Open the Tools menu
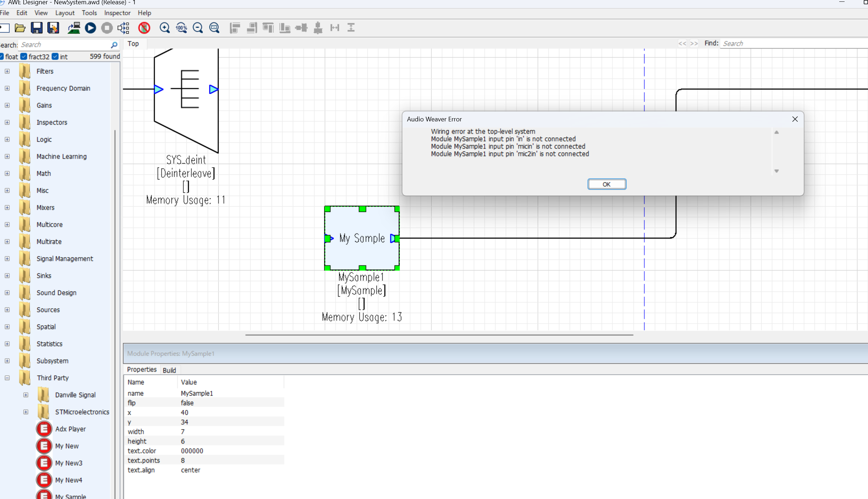868x499 pixels. click(x=89, y=13)
